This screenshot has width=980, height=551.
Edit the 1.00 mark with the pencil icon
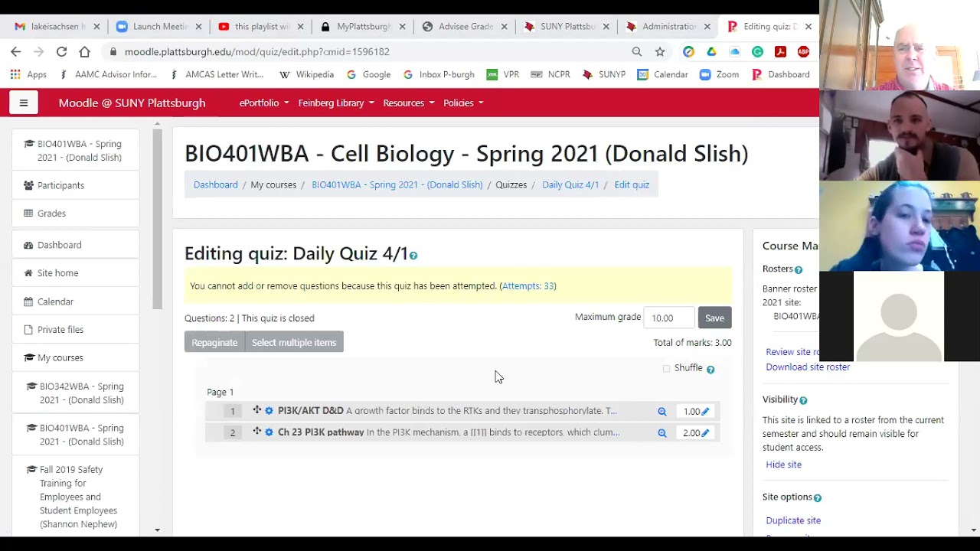click(x=705, y=412)
